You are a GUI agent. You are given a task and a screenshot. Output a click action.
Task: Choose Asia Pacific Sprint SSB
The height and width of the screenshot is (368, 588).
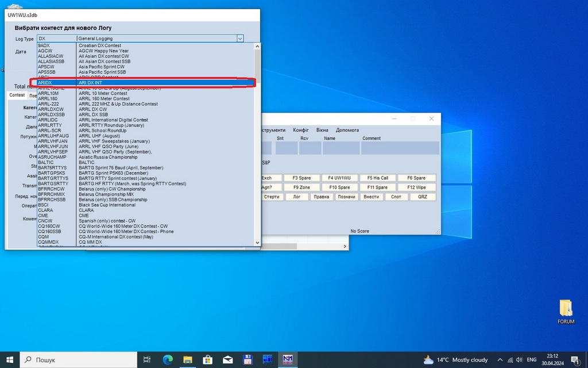146,72
